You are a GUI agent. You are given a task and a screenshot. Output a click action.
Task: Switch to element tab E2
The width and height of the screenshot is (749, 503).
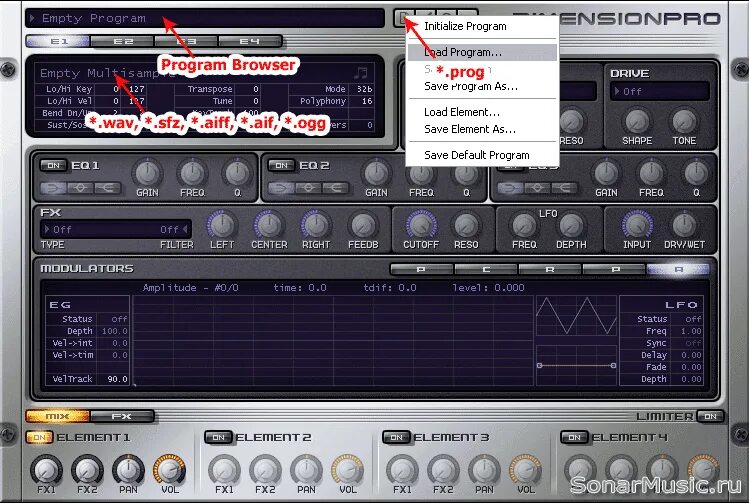(123, 42)
